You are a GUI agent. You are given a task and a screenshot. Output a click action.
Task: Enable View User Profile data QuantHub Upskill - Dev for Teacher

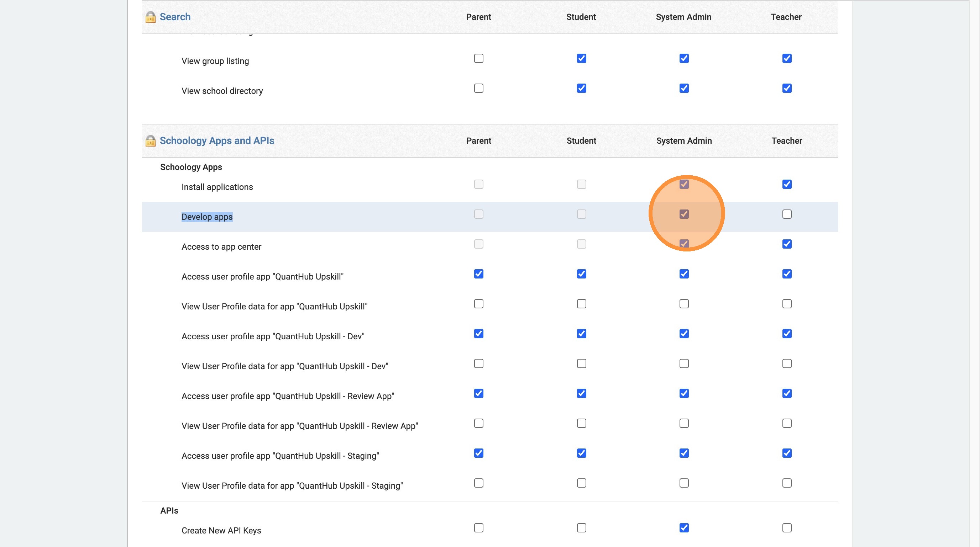[x=787, y=363]
